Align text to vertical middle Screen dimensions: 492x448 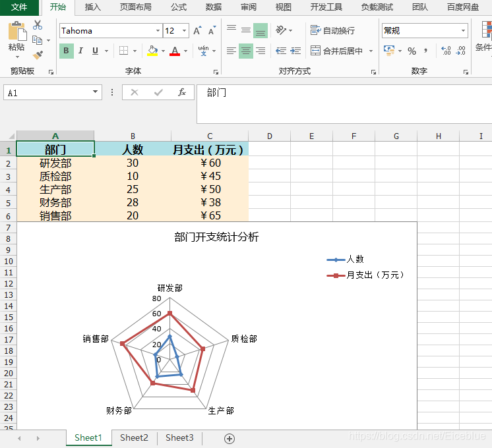(x=246, y=30)
